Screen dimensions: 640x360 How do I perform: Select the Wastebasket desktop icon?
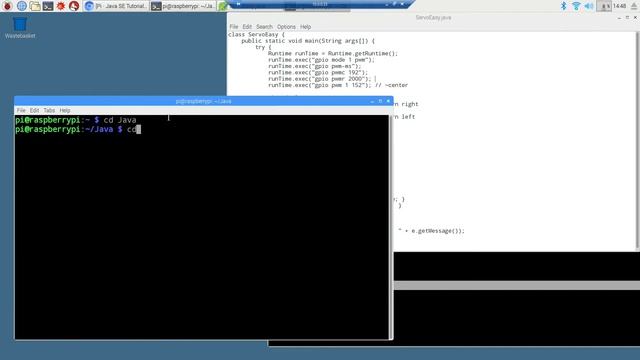pos(20,27)
